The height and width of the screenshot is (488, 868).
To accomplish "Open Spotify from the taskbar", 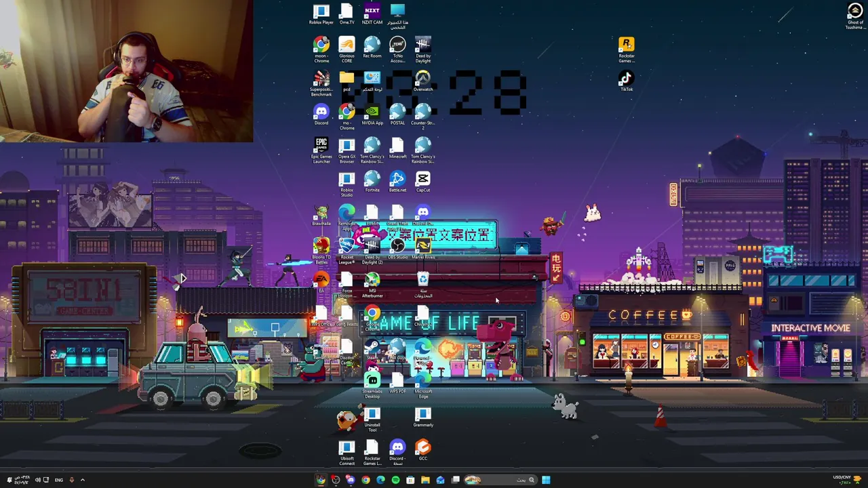I will point(395,480).
